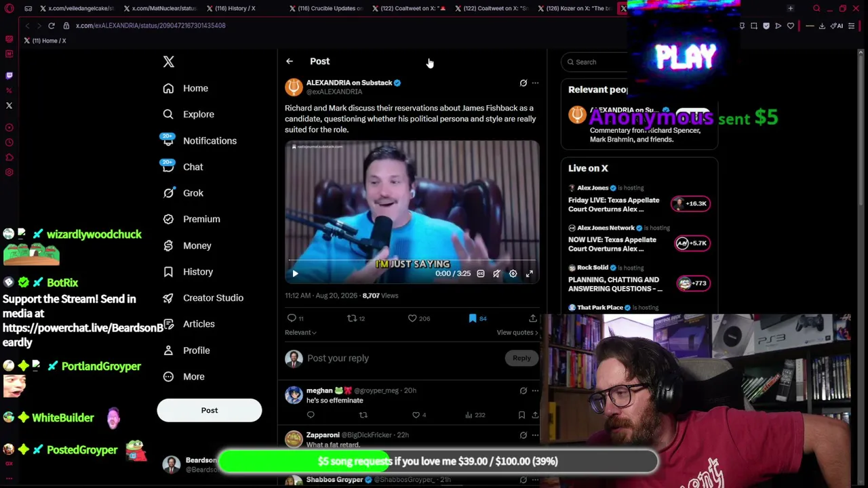Open Notifications in the X navigation
Screen dimensions: 868x488
(x=200, y=141)
